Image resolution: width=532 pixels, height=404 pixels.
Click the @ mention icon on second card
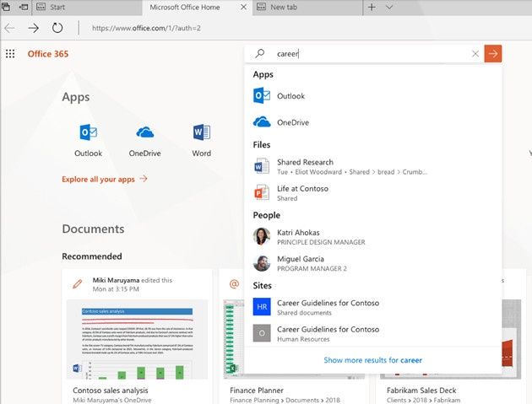pyautogui.click(x=234, y=283)
